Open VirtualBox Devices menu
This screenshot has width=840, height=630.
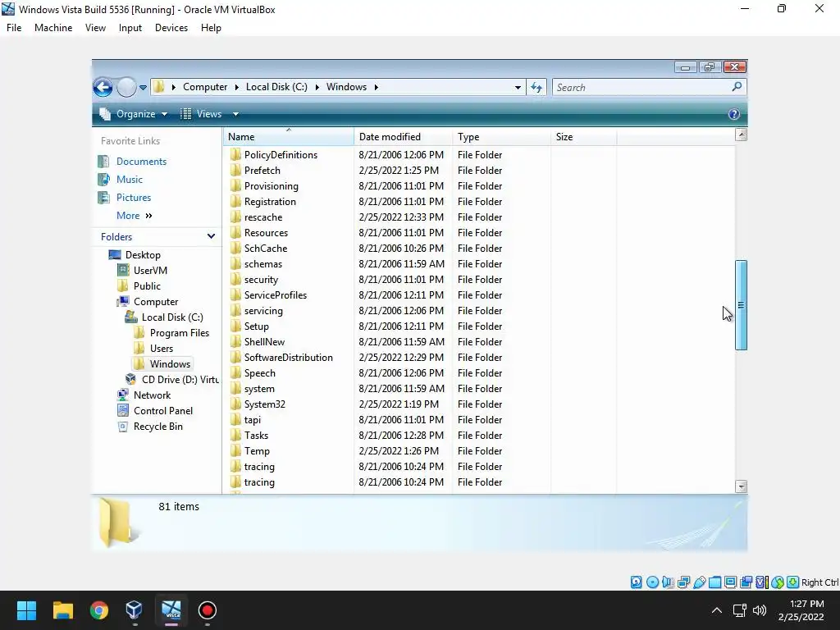pyautogui.click(x=171, y=28)
